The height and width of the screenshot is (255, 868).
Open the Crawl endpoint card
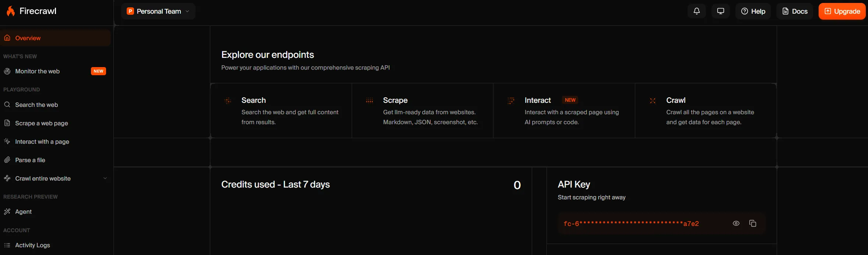pyautogui.click(x=706, y=111)
